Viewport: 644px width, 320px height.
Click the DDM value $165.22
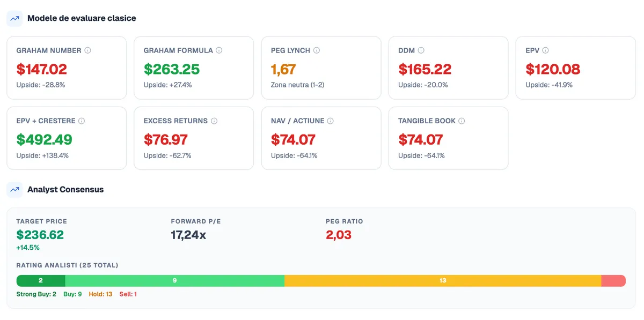[425, 69]
